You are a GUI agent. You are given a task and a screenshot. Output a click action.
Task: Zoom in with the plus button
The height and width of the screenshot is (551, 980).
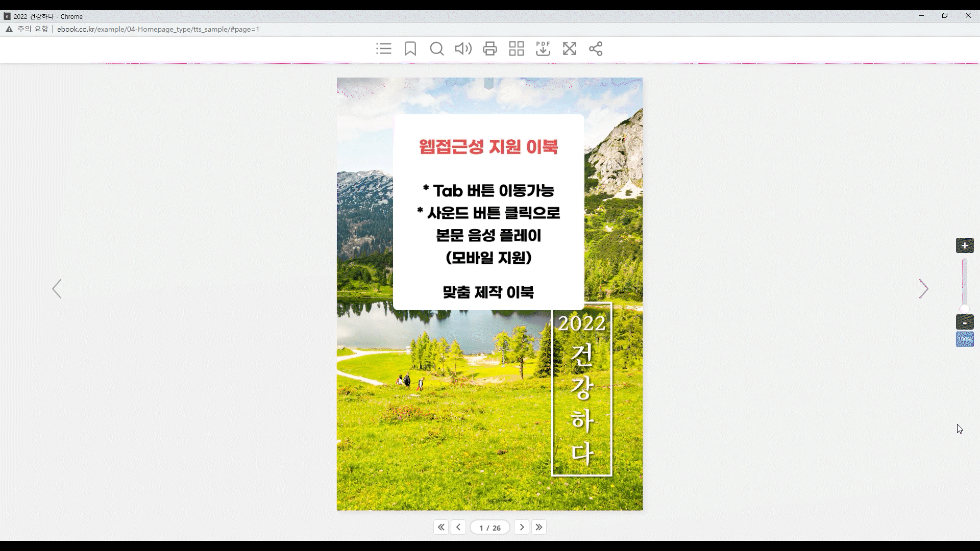(x=965, y=245)
